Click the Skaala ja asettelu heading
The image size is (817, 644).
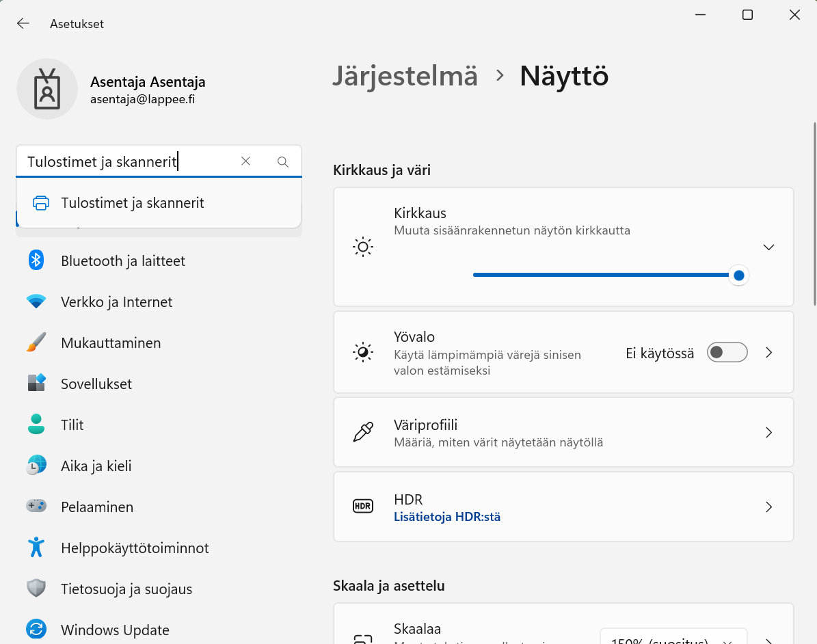tap(389, 586)
